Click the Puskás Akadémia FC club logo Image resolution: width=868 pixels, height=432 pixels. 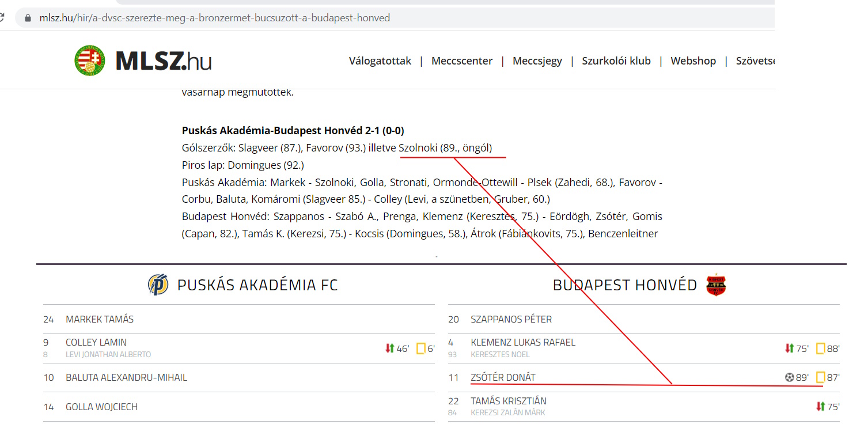click(x=158, y=285)
